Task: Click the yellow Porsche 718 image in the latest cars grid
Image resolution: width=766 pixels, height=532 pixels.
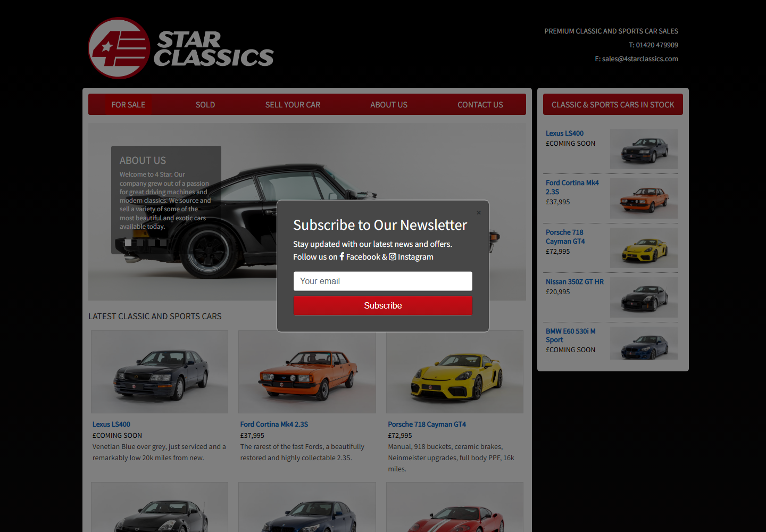Action: 455,372
